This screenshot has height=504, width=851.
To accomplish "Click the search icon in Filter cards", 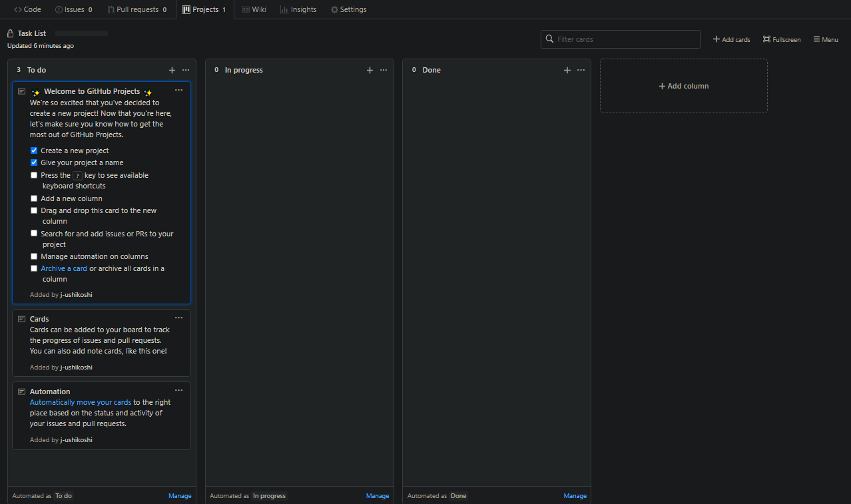I will [x=549, y=39].
